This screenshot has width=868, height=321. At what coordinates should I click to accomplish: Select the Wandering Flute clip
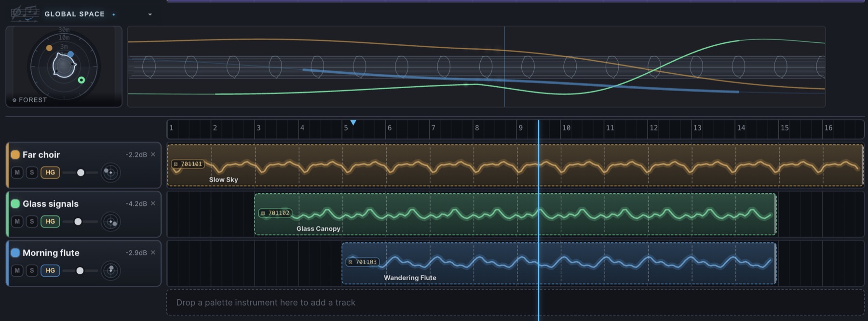click(559, 264)
